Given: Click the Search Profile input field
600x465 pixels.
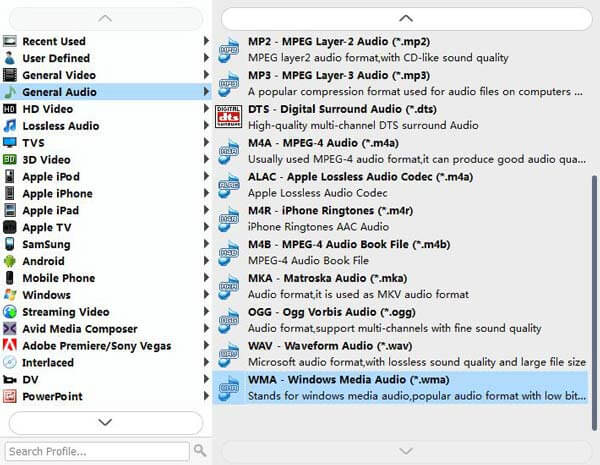Looking at the screenshot, I should 97,451.
